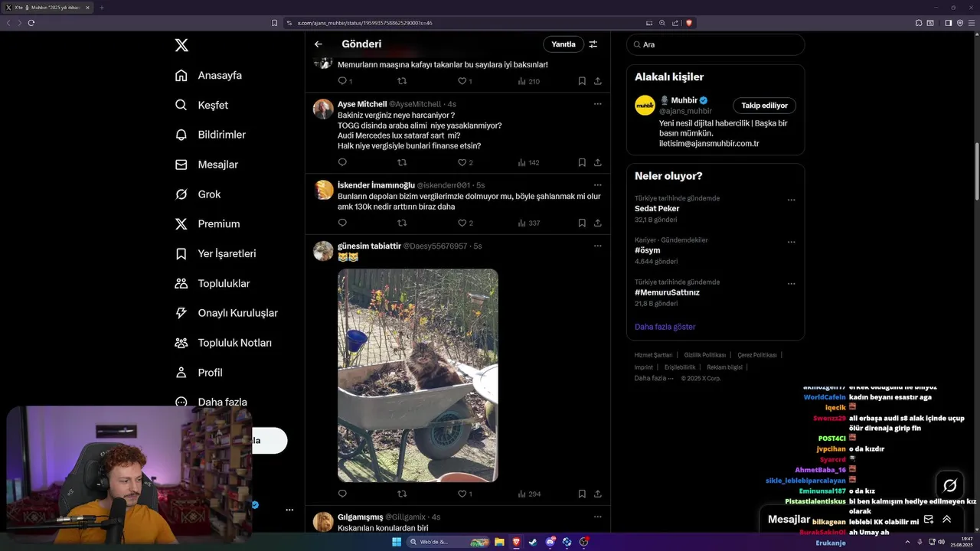
Task: Go back with the Gönderi arrow
Action: pos(318,44)
